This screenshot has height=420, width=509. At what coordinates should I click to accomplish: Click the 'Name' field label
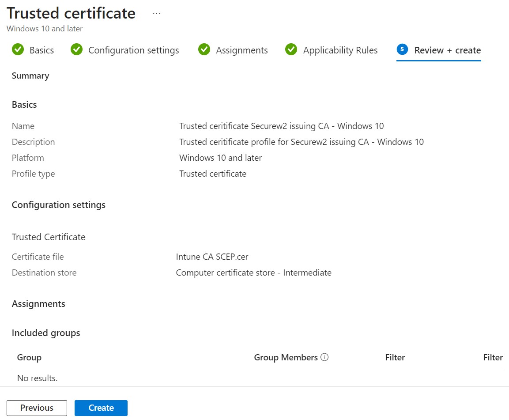click(23, 126)
